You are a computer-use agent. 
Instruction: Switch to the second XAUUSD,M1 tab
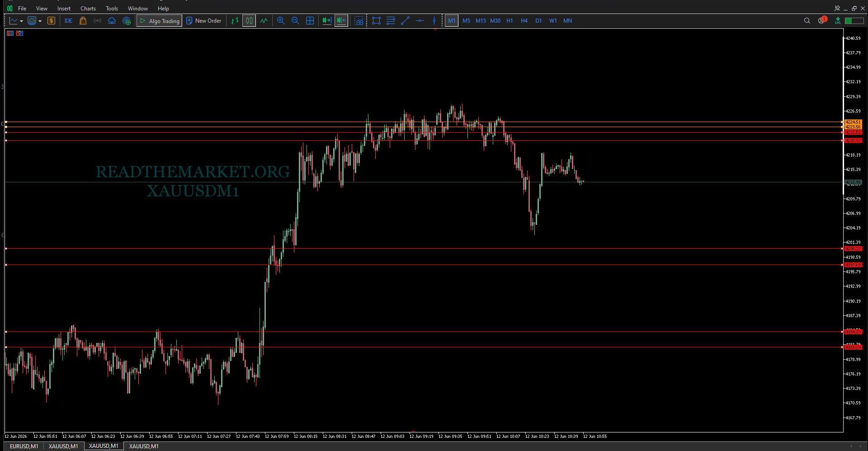coord(63,446)
